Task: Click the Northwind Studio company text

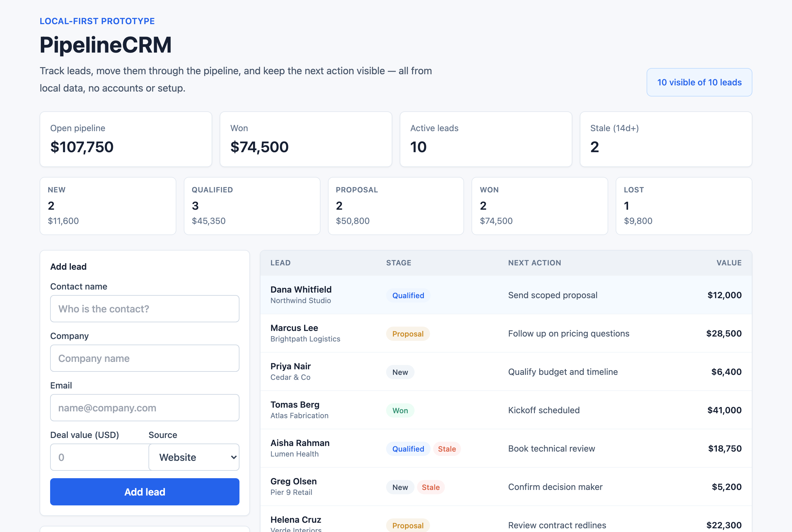Action: coord(301,301)
